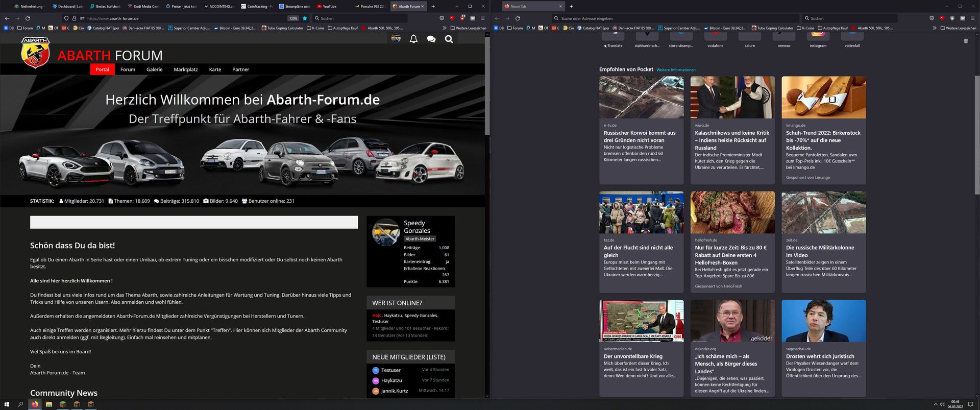Screen dimensions: 980x410
Task: Show more bookmarks chevron in Abarth Forum window
Action: [x=444, y=28]
